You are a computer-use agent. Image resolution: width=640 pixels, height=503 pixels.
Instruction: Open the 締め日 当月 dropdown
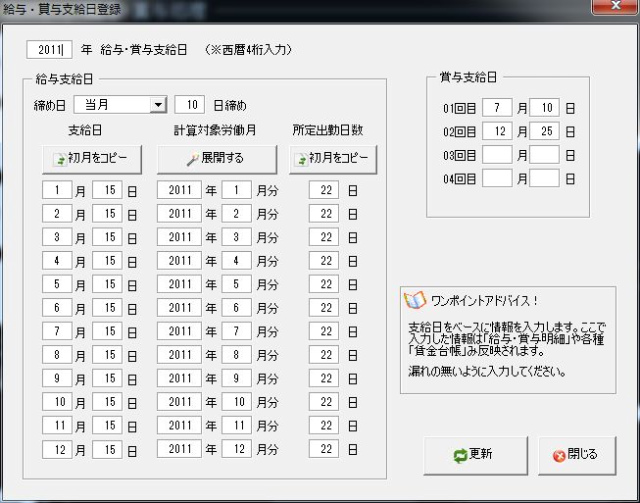point(158,105)
